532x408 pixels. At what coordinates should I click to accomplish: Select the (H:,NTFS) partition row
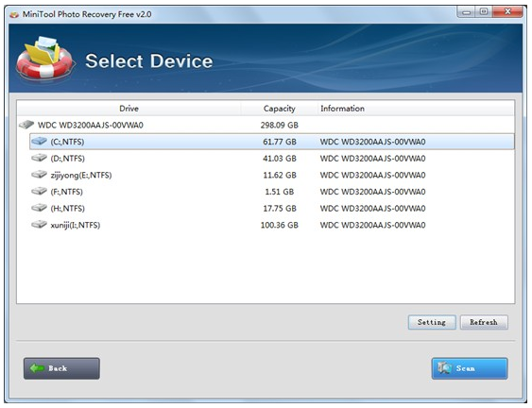point(272,208)
